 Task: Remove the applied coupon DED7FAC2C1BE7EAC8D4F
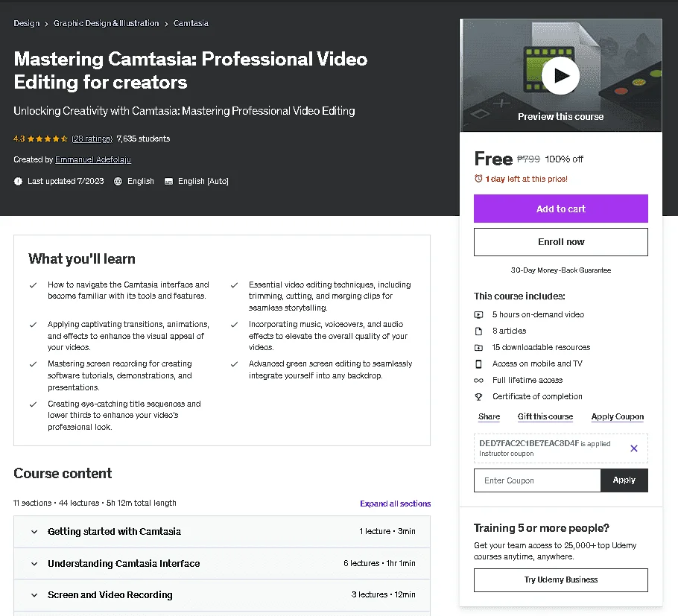(634, 448)
